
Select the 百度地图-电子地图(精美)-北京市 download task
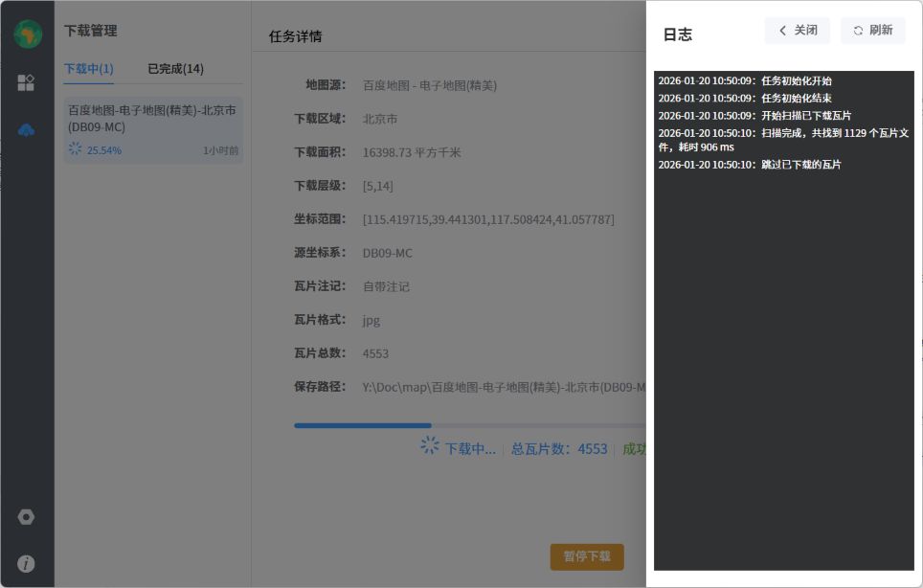click(152, 118)
